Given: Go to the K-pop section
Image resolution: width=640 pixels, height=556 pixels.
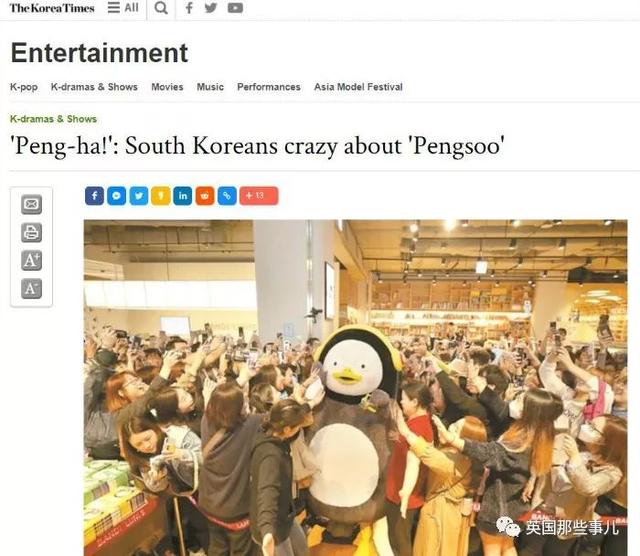Looking at the screenshot, I should 24,87.
